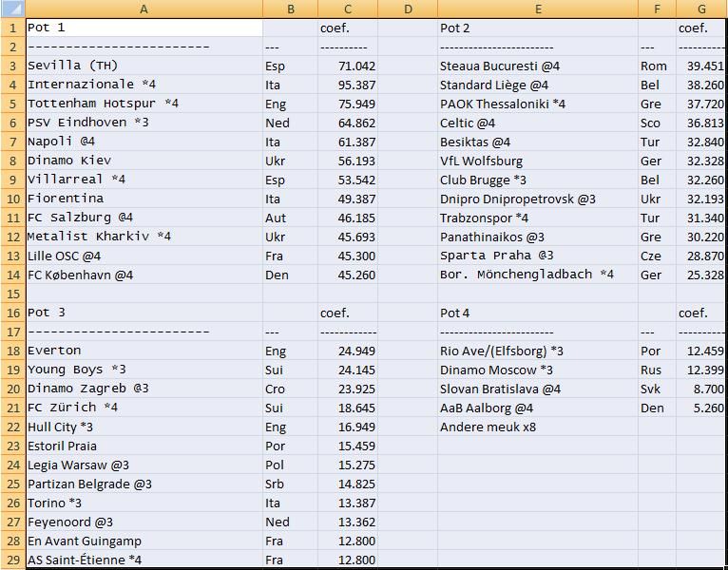Click cell 'Young Boys *3'
Viewport: 728px width, 570px height.
[x=144, y=370]
